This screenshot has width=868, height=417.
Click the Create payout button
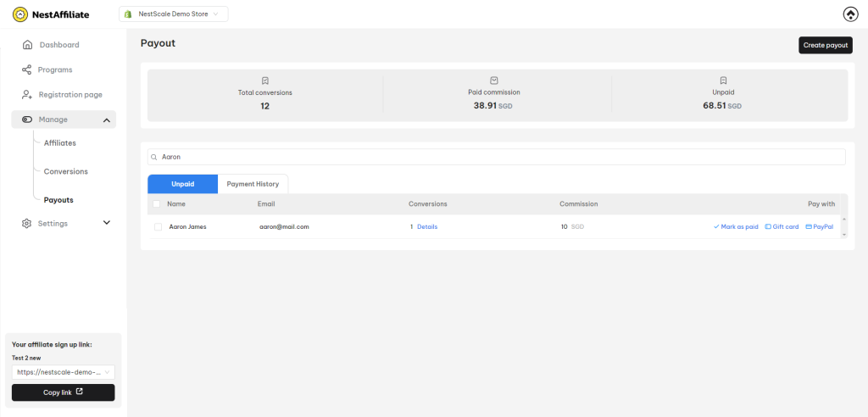(x=826, y=46)
